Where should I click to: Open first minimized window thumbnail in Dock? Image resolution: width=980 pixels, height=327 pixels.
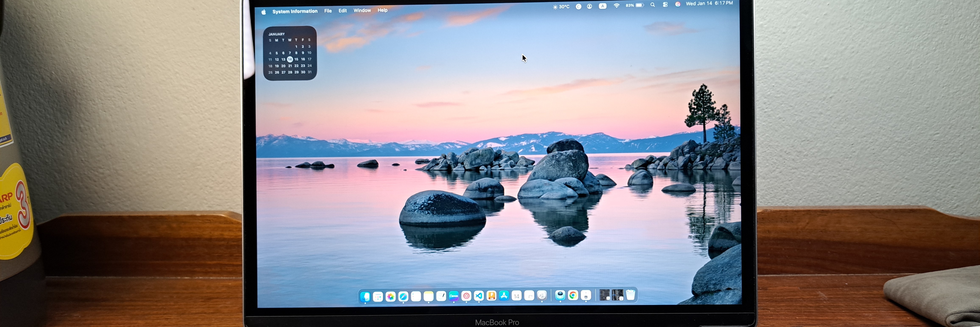tap(604, 295)
